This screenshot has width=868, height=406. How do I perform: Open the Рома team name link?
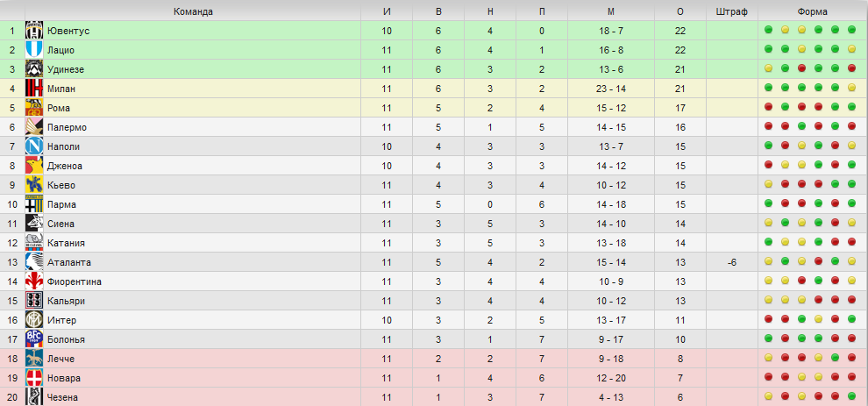click(x=59, y=108)
